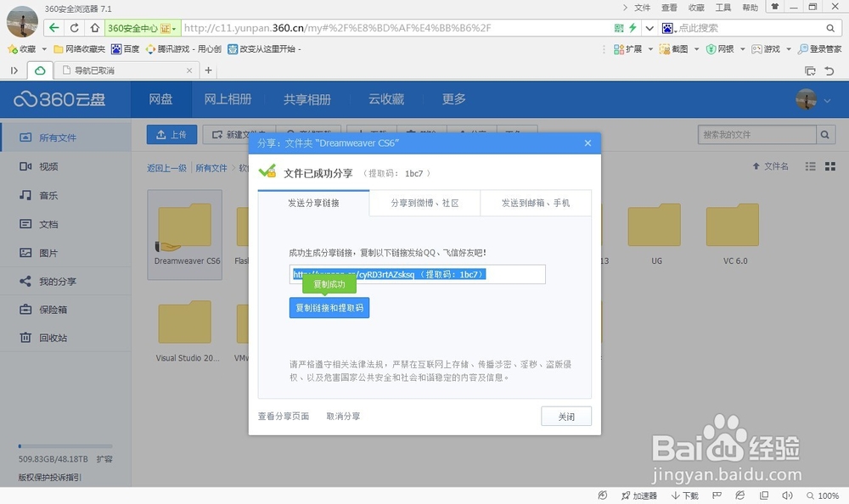
Task: Click the skin shirt icon in title bar
Action: (775, 7)
